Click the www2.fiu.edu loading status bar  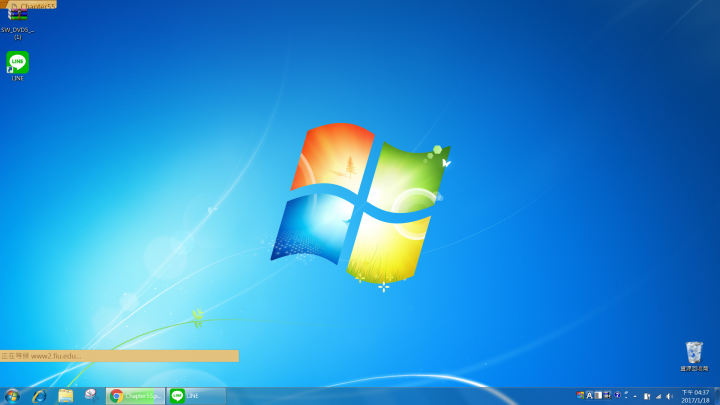pyautogui.click(x=119, y=356)
